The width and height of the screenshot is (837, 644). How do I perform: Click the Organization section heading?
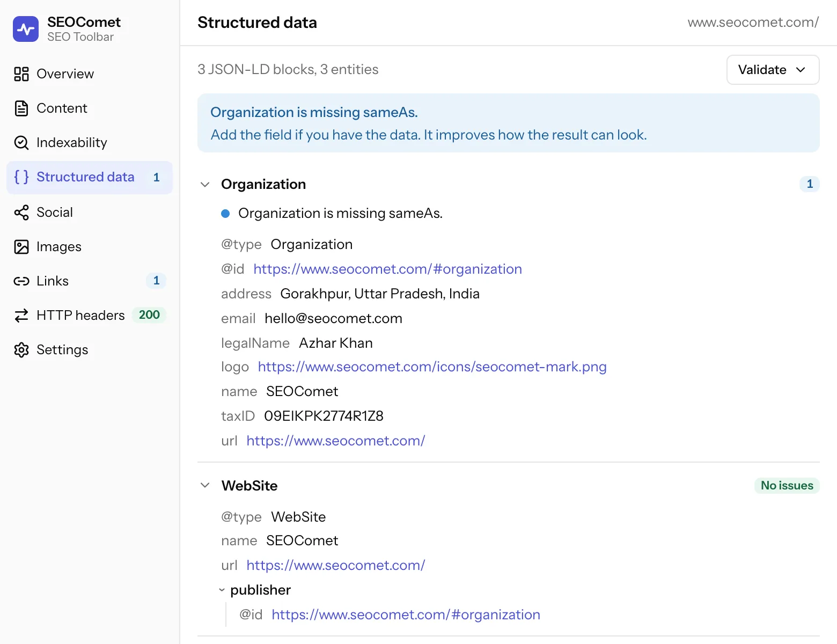click(x=263, y=185)
